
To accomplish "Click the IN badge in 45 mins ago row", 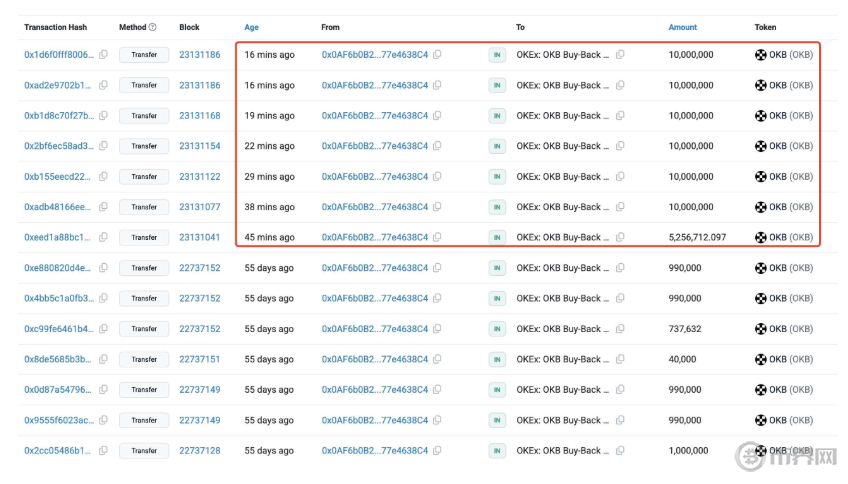I will point(497,238).
